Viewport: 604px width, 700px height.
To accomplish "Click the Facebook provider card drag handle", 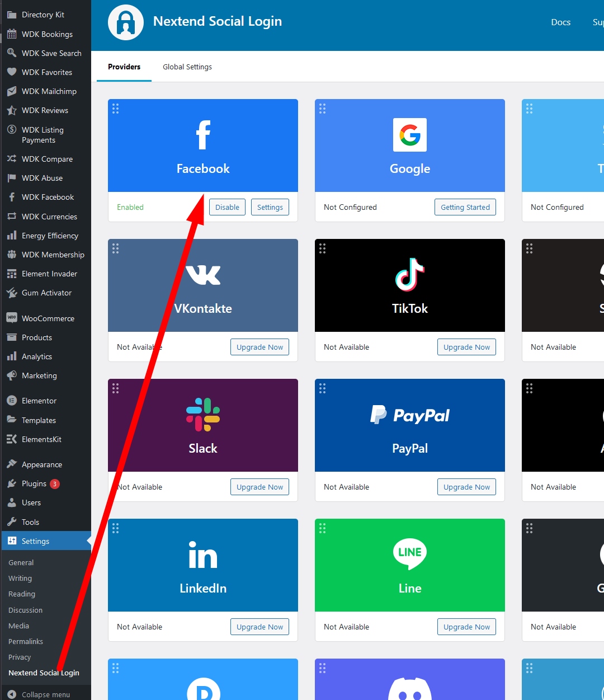I will [116, 109].
